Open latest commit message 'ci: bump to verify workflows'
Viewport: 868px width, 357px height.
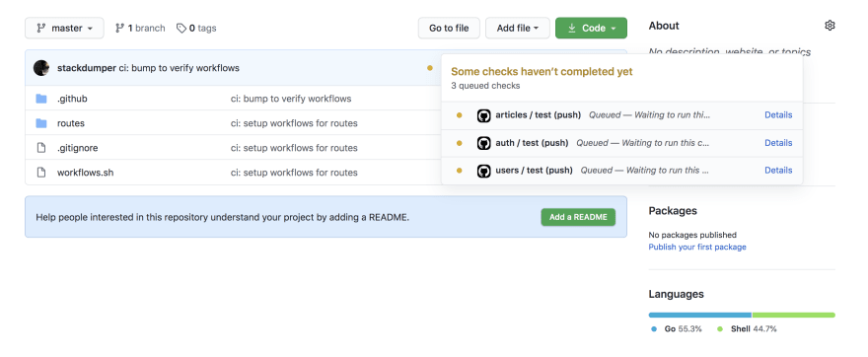pos(180,68)
